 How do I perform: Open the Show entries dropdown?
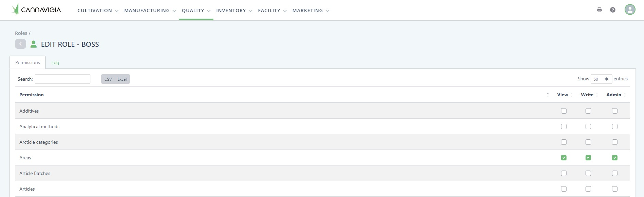click(x=601, y=79)
